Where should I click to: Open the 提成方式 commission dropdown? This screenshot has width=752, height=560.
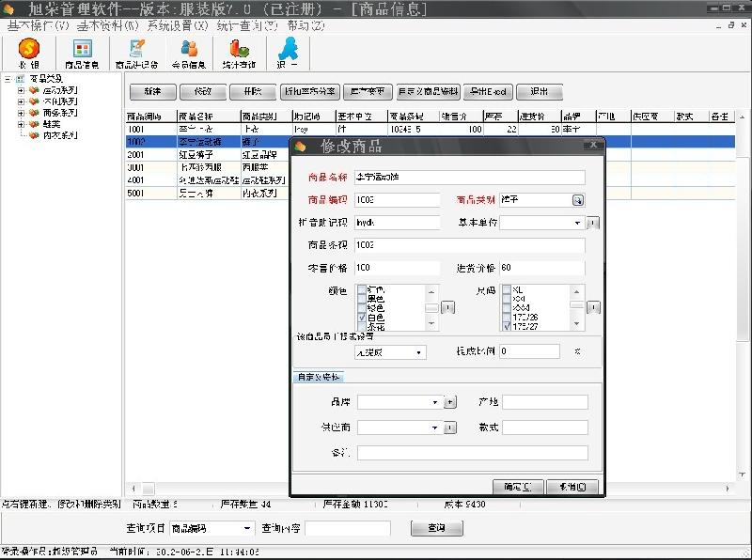[419, 352]
